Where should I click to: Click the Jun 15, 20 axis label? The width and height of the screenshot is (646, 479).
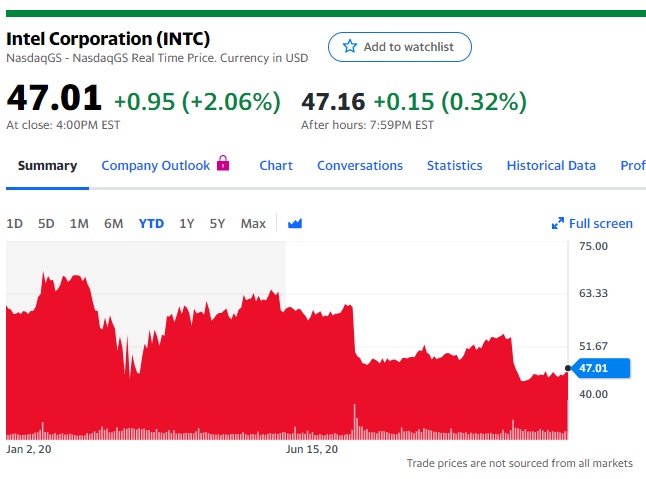(x=312, y=449)
